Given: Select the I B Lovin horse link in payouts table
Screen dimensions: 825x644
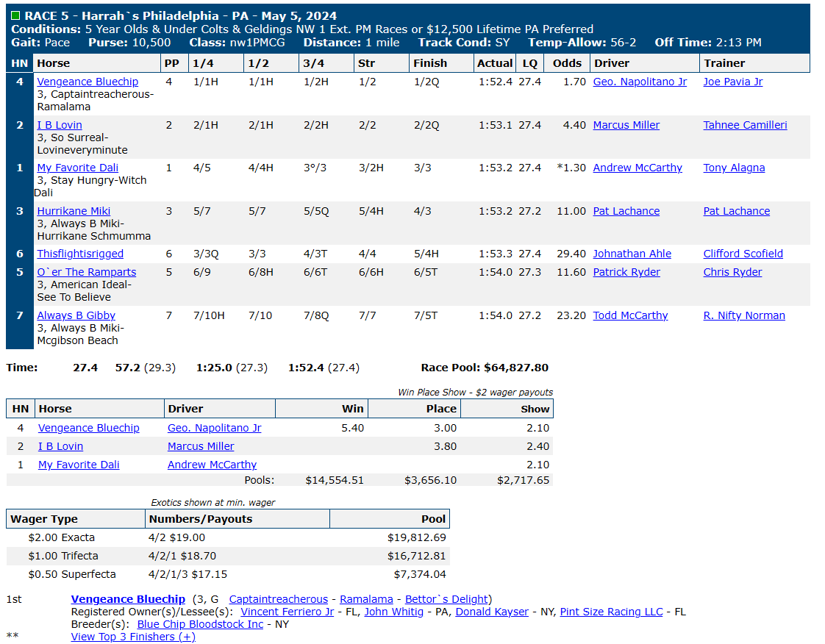Looking at the screenshot, I should [x=60, y=446].
